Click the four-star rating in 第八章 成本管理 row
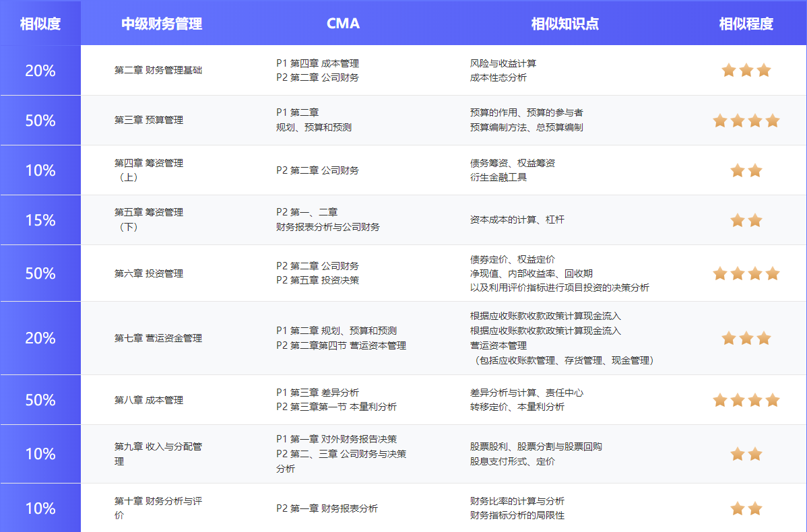Viewport: 807px width, 532px height. click(746, 400)
